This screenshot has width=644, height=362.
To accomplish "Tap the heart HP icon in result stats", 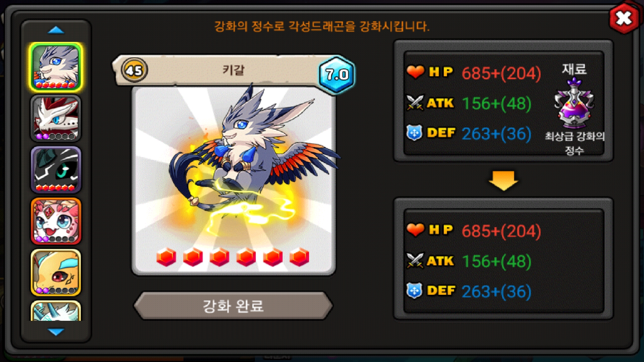I will (415, 230).
